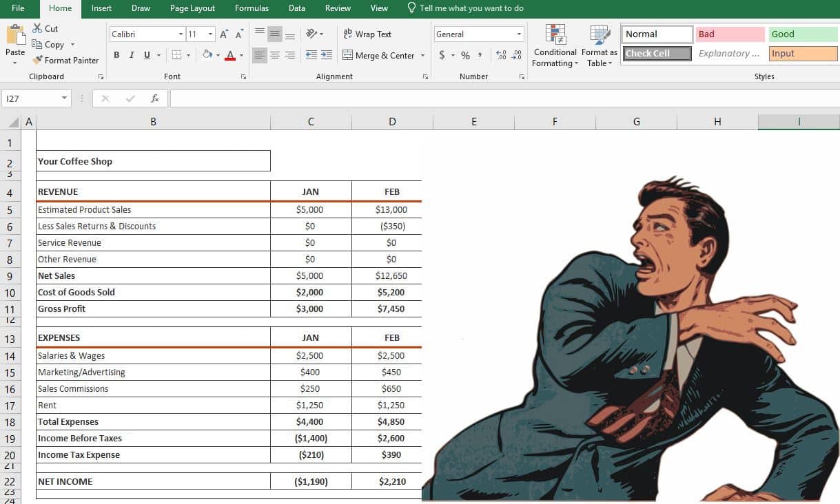840x504 pixels.
Task: Apply the Explanatory cell style
Action: pyautogui.click(x=730, y=53)
